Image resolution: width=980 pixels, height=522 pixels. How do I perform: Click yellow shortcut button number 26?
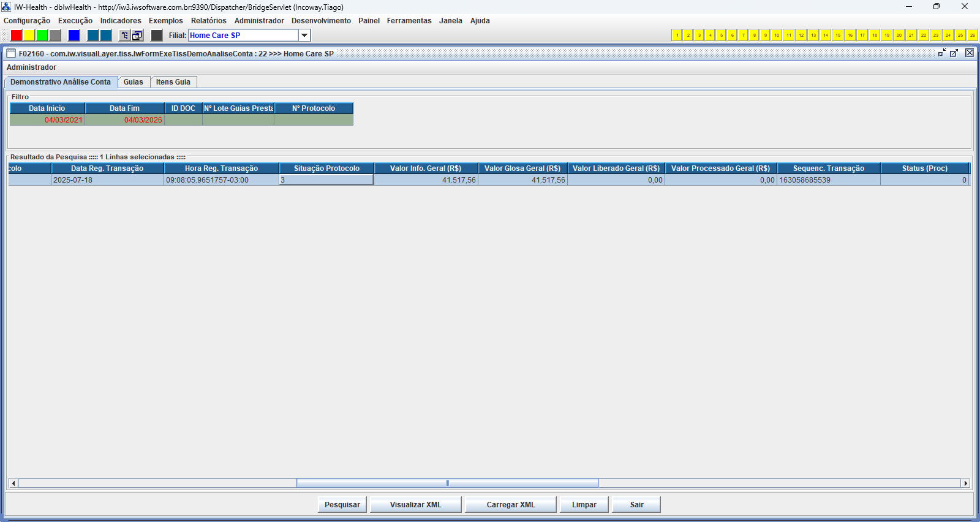tap(972, 36)
